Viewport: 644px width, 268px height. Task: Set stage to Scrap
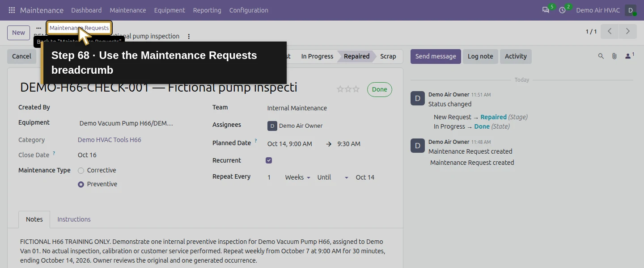pyautogui.click(x=388, y=56)
